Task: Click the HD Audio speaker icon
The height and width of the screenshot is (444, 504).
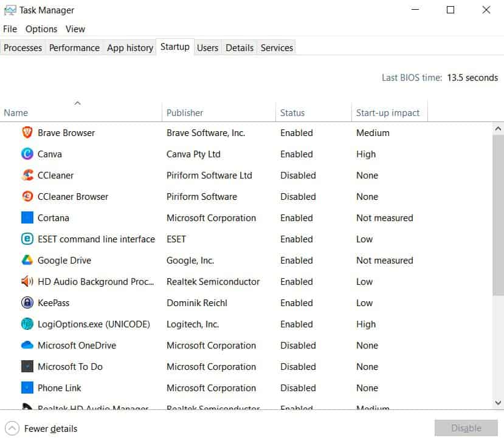Action: click(27, 281)
